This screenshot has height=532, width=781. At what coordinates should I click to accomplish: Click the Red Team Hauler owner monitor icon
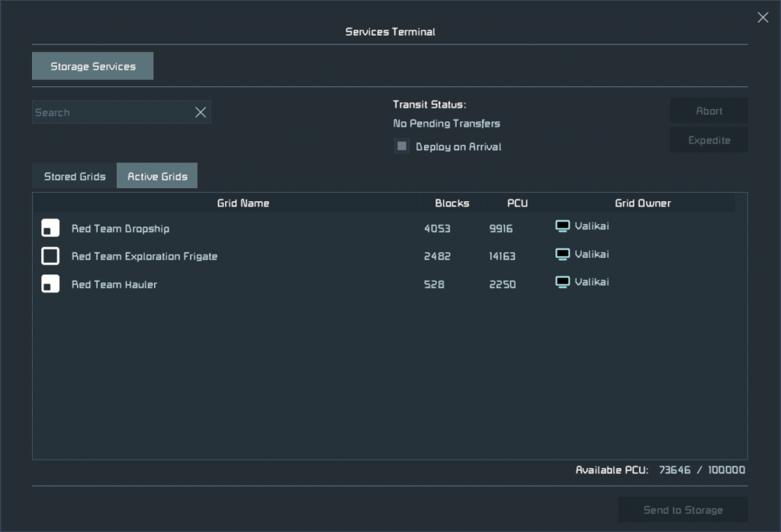[563, 283]
